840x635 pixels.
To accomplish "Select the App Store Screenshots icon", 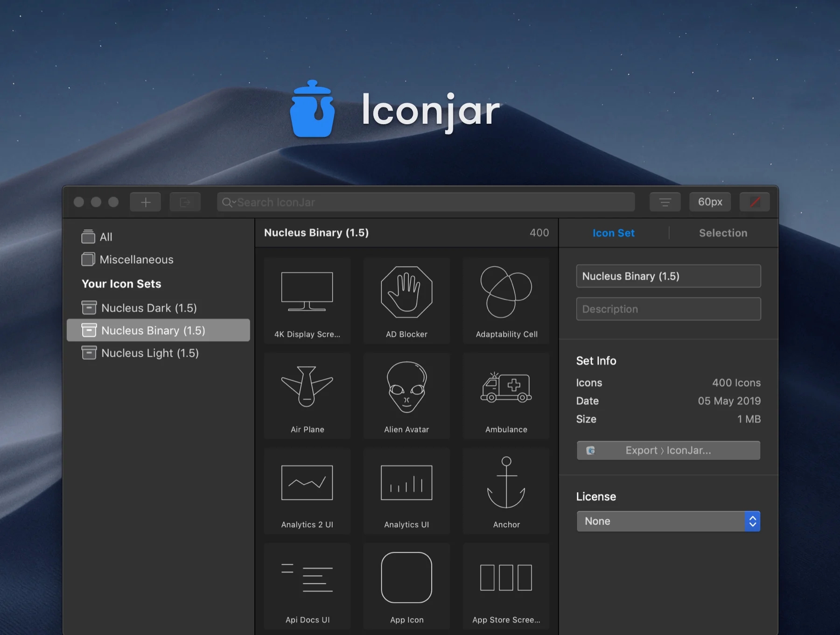I will 506,586.
